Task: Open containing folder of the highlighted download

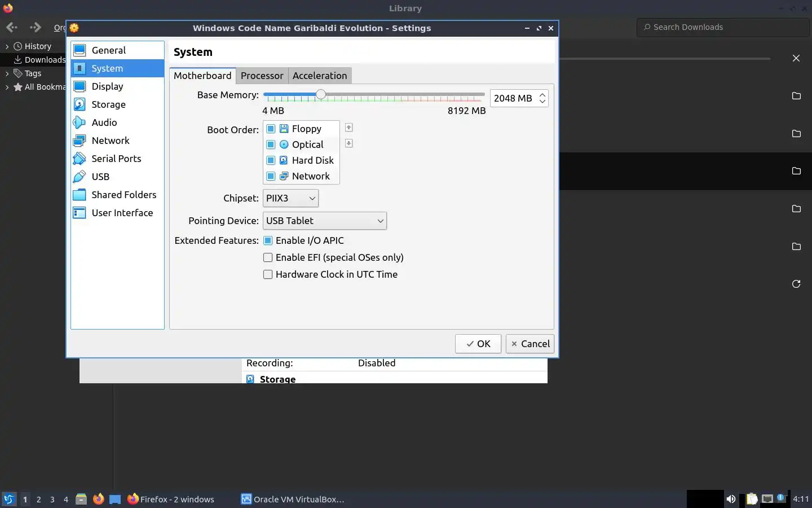Action: tap(796, 171)
